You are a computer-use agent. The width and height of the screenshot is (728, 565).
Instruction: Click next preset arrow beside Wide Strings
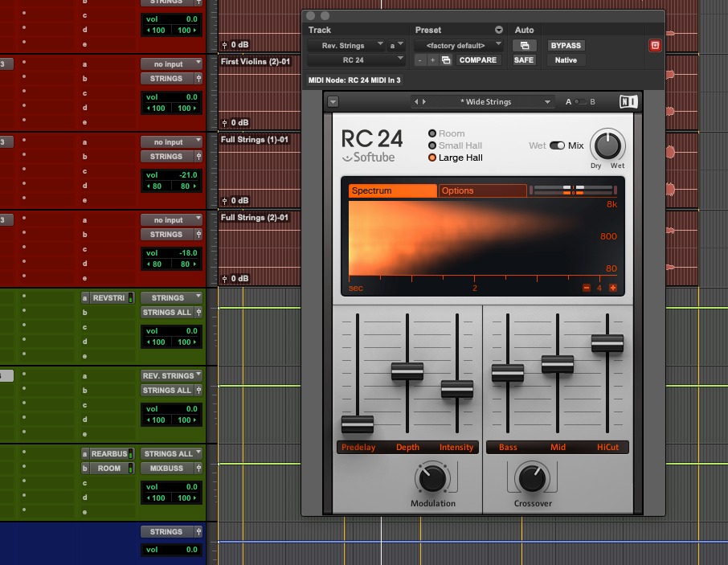[x=424, y=102]
